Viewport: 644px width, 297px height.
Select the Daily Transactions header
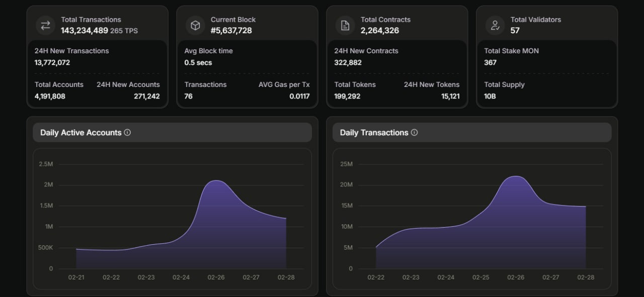pyautogui.click(x=472, y=133)
